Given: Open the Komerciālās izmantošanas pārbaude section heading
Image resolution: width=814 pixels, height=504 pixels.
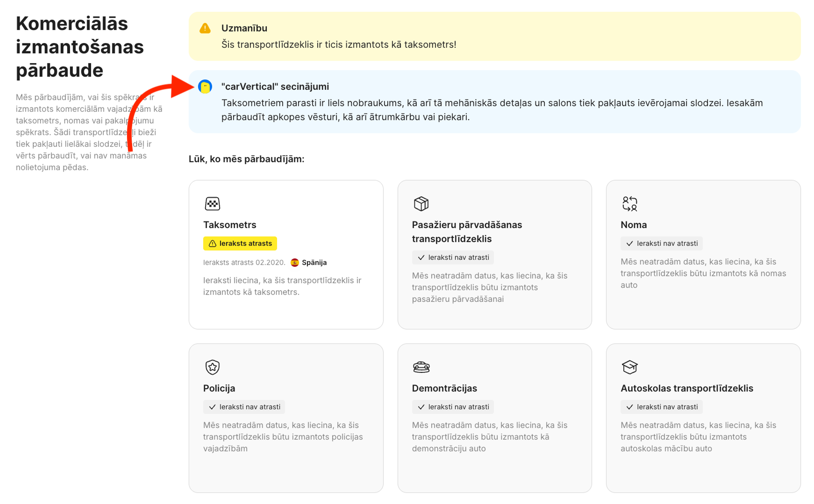Looking at the screenshot, I should click(x=80, y=47).
